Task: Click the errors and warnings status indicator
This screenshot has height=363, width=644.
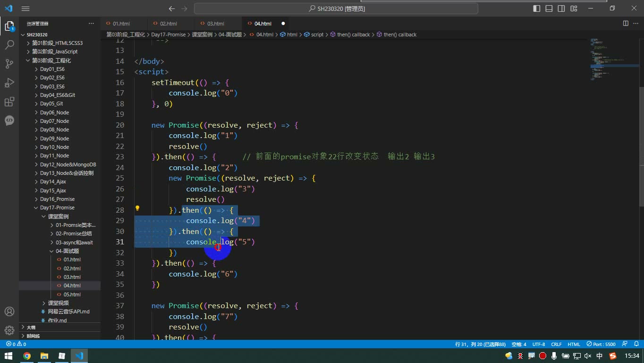Action: [16, 344]
